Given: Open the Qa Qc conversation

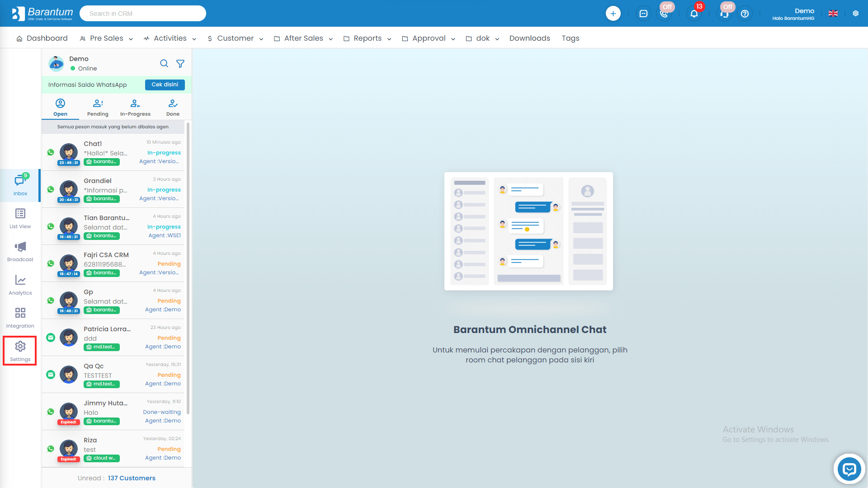Looking at the screenshot, I should pyautogui.click(x=113, y=375).
